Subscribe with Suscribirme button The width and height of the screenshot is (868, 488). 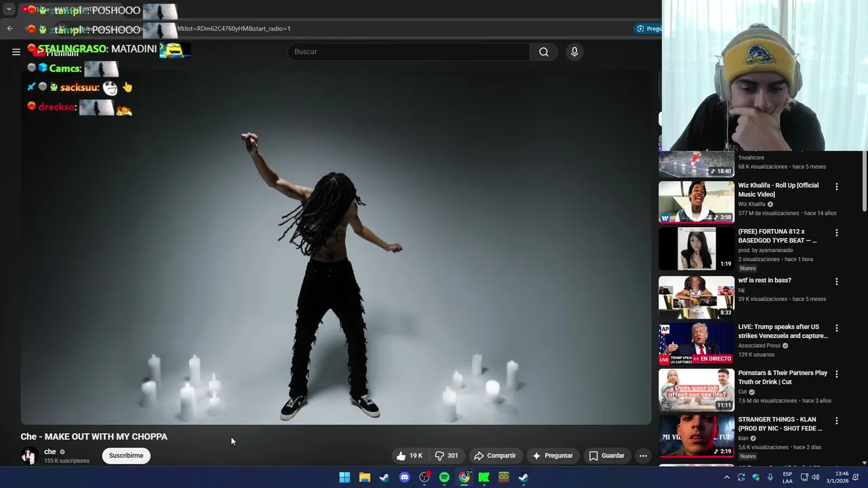point(126,455)
